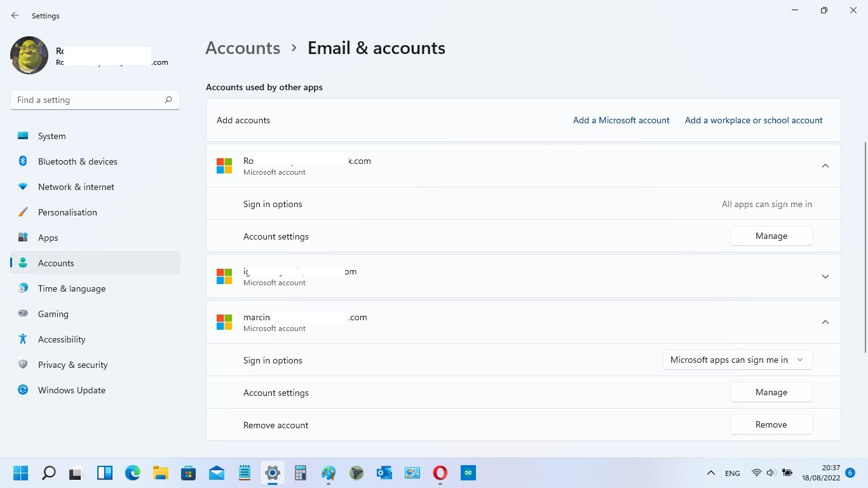
Task: Open Network & internet settings
Action: (95, 187)
